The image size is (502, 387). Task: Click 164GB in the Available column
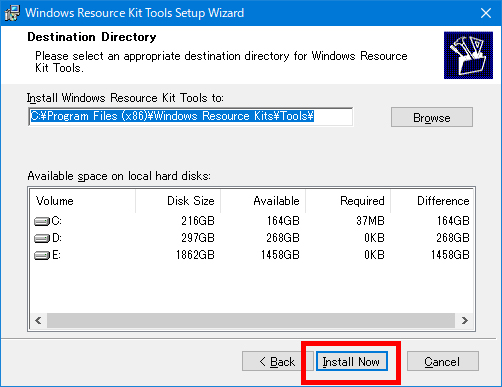point(283,221)
